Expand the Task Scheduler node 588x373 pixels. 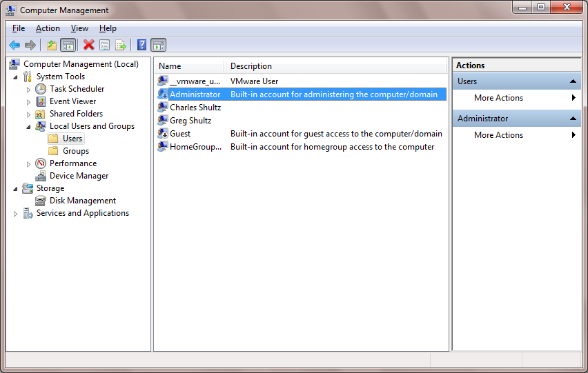tap(28, 90)
